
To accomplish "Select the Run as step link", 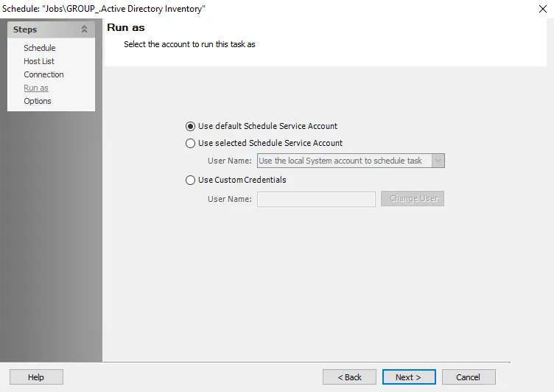I will (x=36, y=88).
